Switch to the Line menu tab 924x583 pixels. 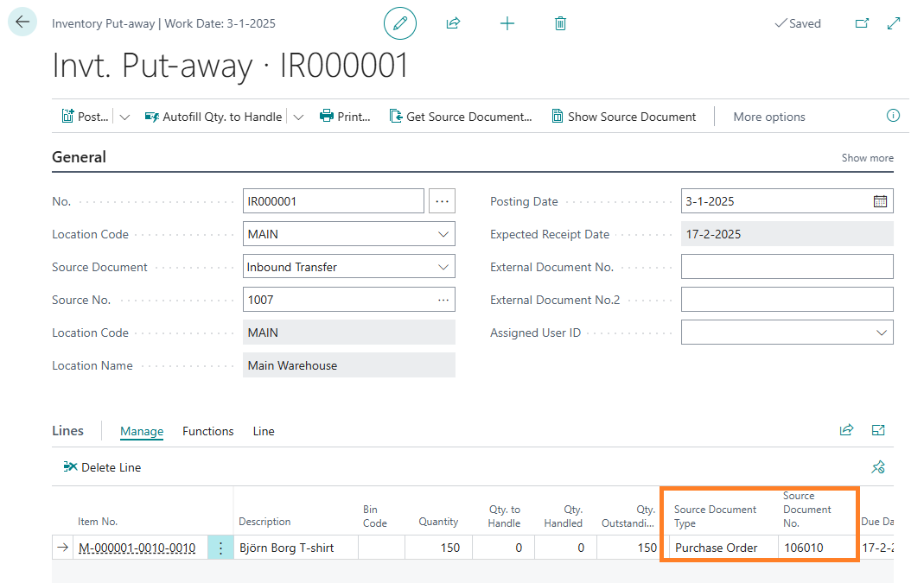click(x=264, y=431)
